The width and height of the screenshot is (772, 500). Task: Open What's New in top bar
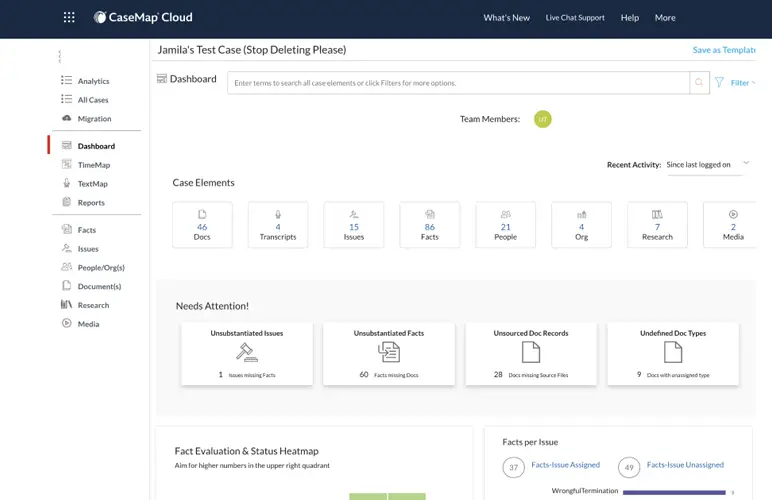(506, 18)
